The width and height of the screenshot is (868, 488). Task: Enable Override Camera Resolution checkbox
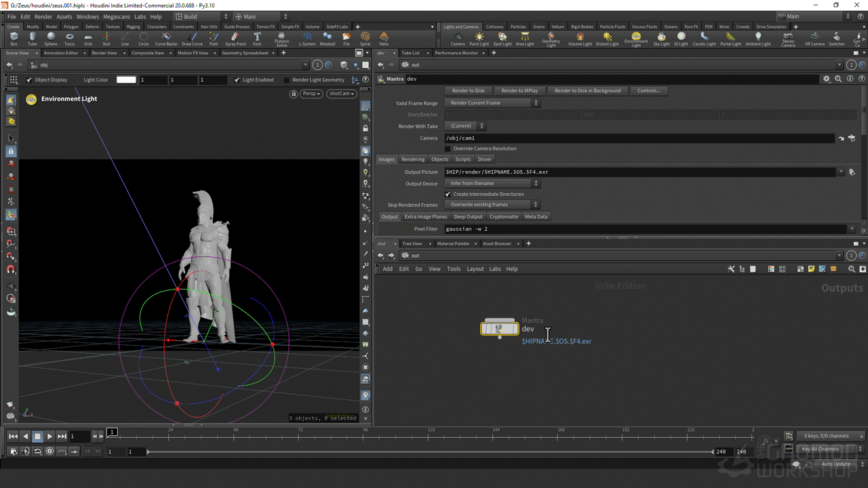[448, 148]
